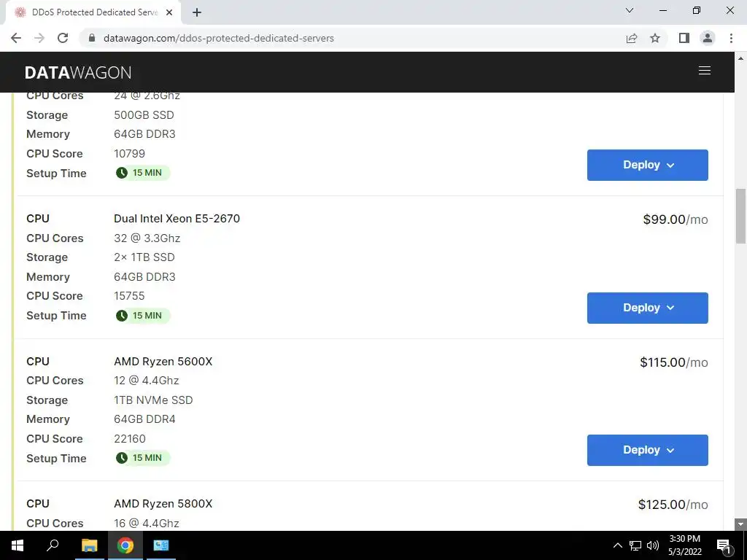Click the storage value 1TB NVMe SSD
Image resolution: width=747 pixels, height=560 pixels.
(x=153, y=400)
